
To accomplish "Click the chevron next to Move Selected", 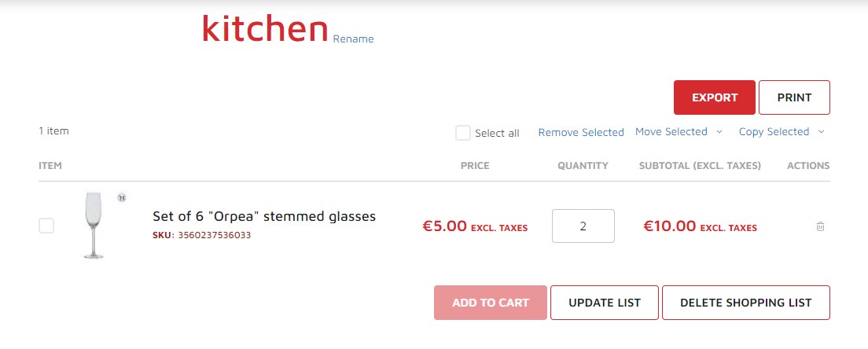I will point(719,131).
